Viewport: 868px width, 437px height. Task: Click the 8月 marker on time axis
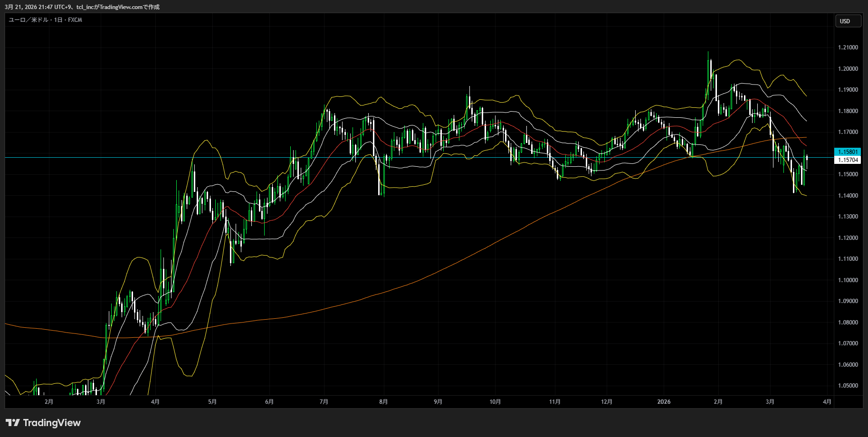point(383,402)
